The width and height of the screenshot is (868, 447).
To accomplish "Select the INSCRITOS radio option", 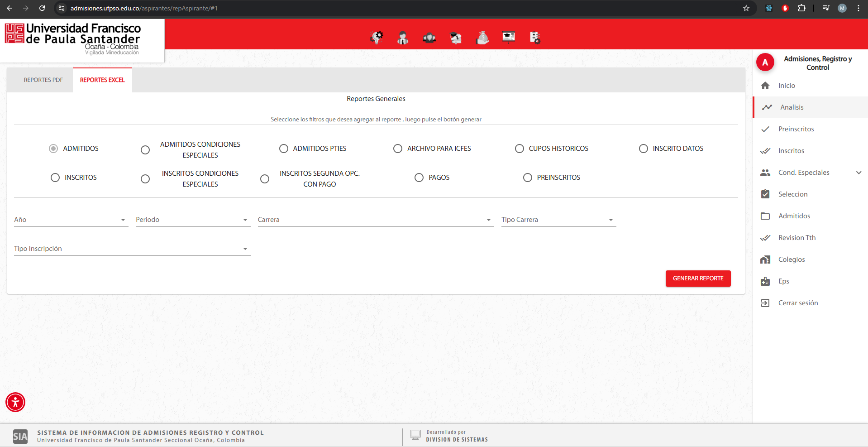I will (55, 178).
